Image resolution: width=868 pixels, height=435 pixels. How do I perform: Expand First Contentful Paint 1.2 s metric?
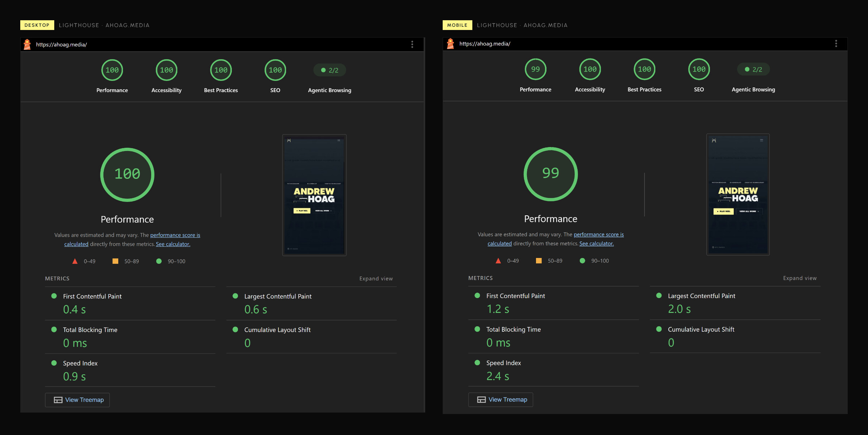554,303
